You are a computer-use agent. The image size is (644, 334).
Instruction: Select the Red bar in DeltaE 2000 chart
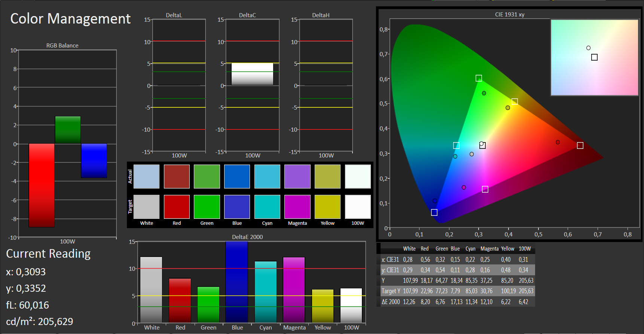point(180,300)
